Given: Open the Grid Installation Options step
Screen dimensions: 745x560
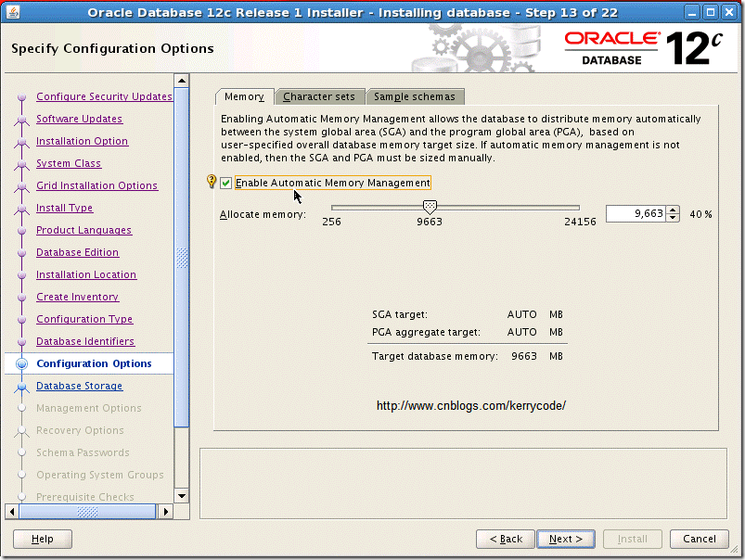Looking at the screenshot, I should (96, 185).
